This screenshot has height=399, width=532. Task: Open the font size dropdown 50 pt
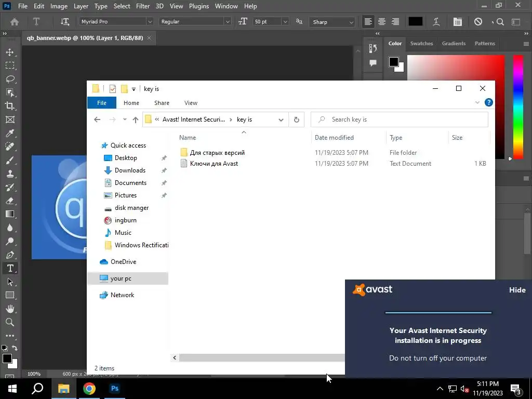(285, 22)
